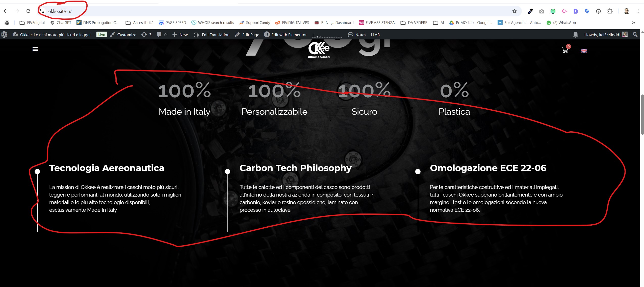The height and width of the screenshot is (287, 644).
Task: View comments count in admin bar
Action: 162,35
